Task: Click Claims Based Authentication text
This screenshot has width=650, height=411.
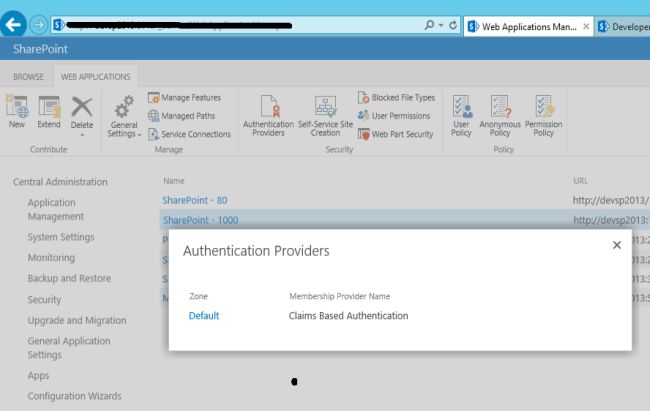Action: [x=349, y=316]
